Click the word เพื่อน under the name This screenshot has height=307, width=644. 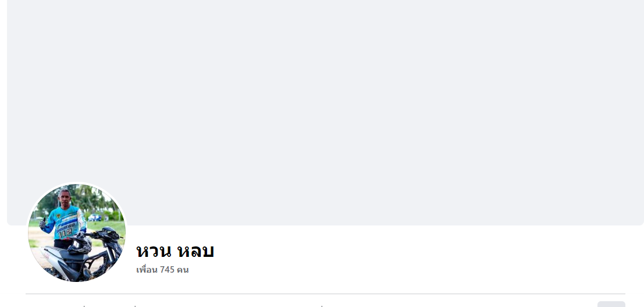pos(147,270)
